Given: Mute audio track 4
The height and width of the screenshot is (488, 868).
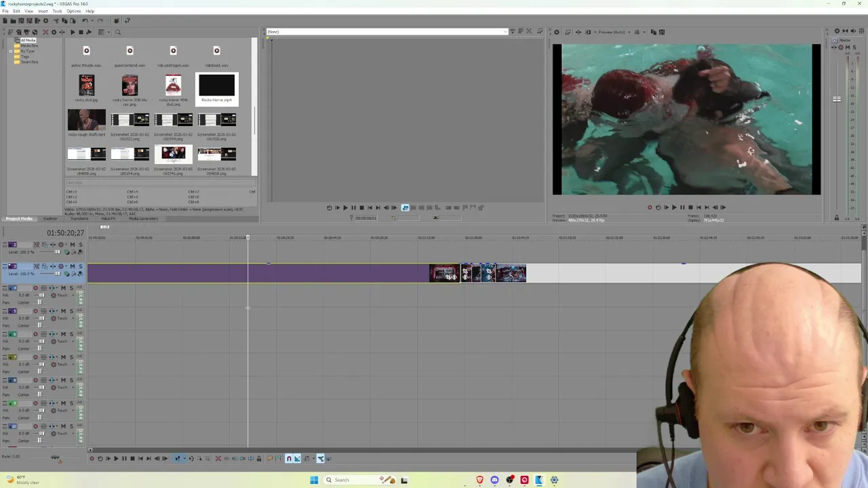Looking at the screenshot, I should tap(64, 288).
